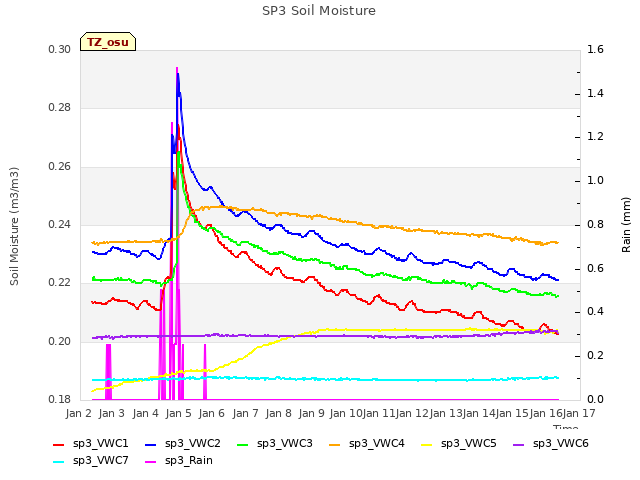Image resolution: width=640 pixels, height=480 pixels.
Task: Click the Jan 17 x-axis tick label
Action: [579, 413]
